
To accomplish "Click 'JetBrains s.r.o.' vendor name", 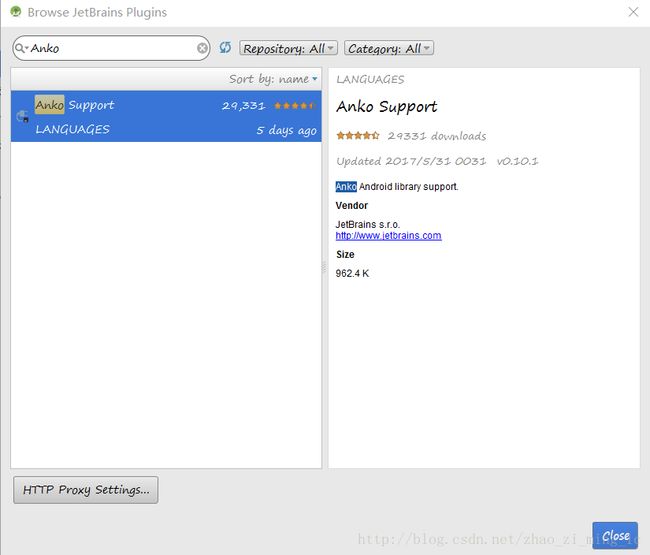I will click(x=367, y=225).
